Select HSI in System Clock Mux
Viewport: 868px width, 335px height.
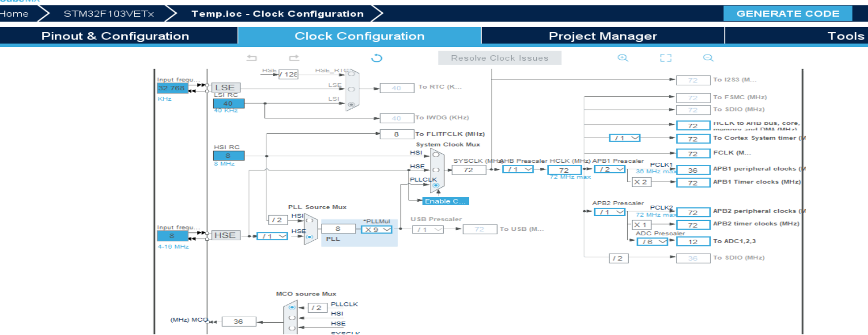tap(436, 154)
